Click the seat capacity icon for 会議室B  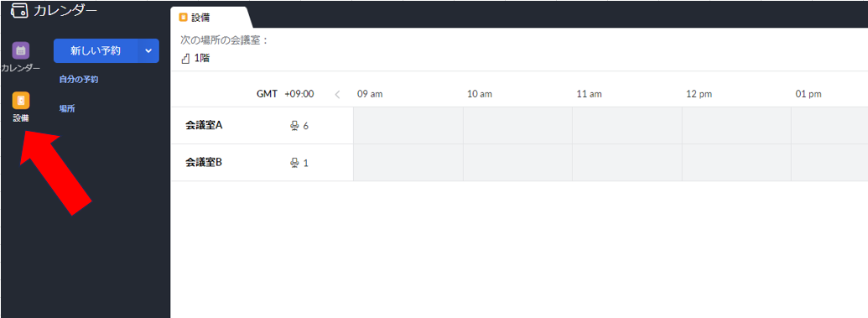click(294, 163)
